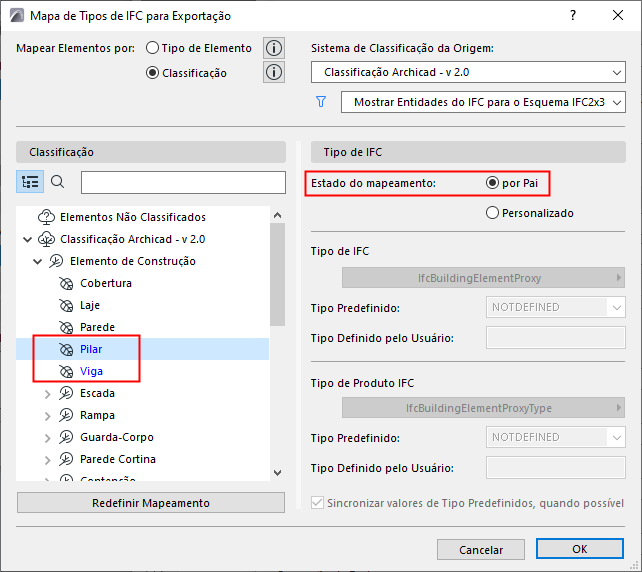This screenshot has height=572, width=642.
Task: Click second Tipo Definido pelo Usuário field
Action: (x=556, y=468)
